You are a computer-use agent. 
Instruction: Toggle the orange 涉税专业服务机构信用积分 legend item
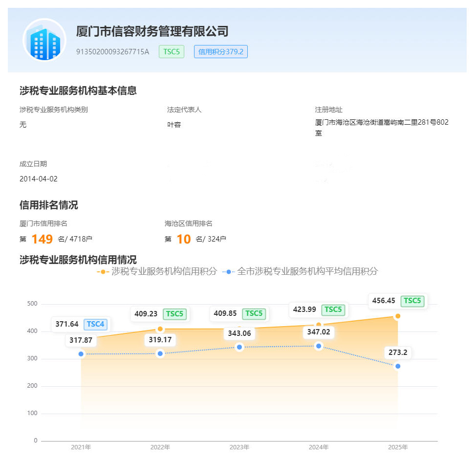coord(157,271)
